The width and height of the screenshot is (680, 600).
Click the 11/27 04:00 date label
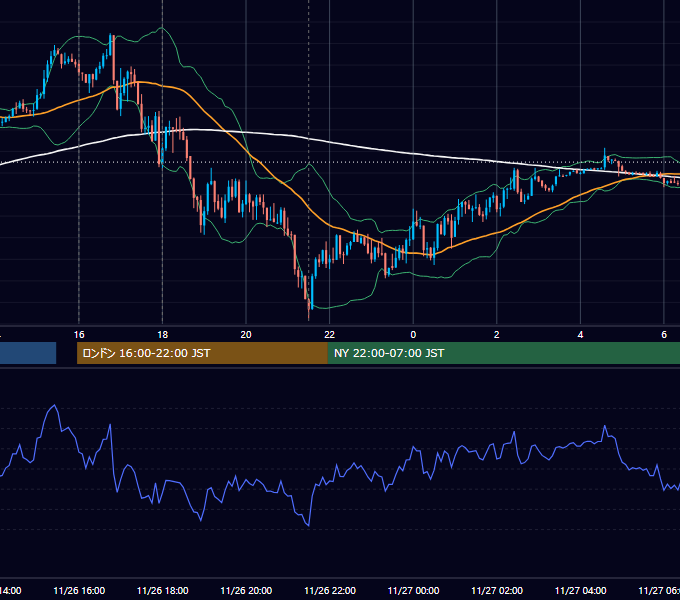coord(581,590)
